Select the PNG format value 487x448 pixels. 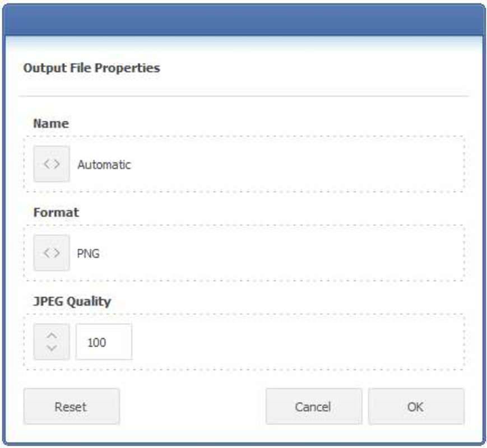point(88,254)
